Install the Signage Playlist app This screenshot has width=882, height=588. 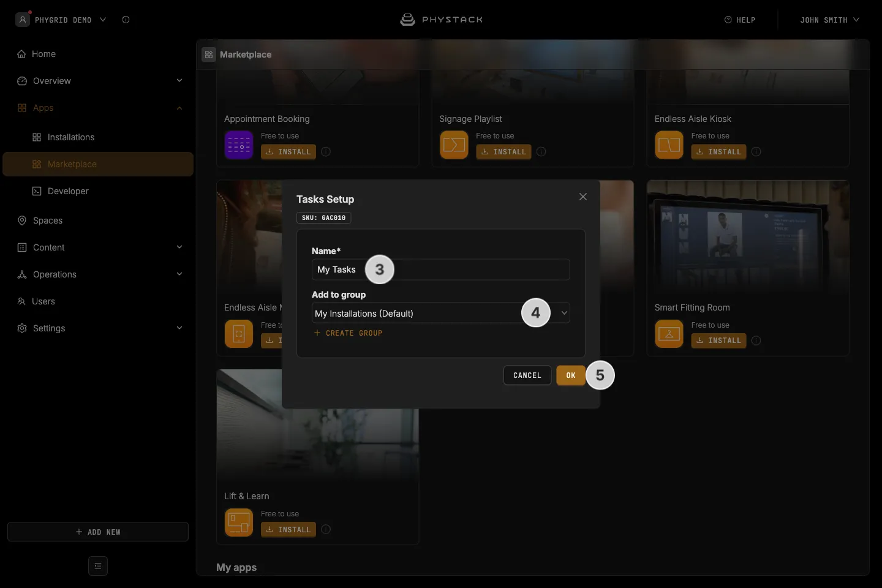(x=503, y=152)
